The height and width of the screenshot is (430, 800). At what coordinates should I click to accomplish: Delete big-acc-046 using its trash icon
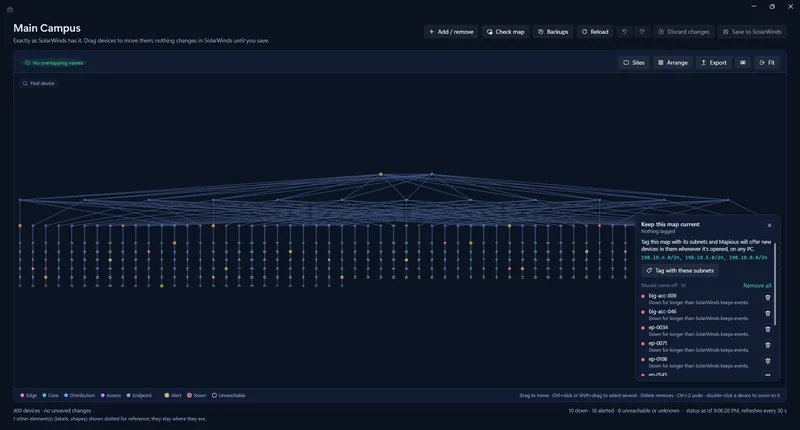768,314
